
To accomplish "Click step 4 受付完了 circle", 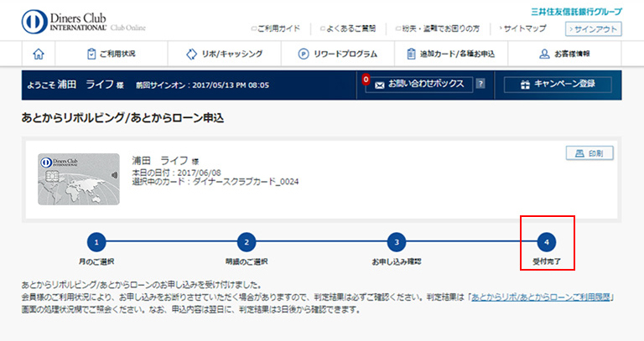I will pos(547,242).
